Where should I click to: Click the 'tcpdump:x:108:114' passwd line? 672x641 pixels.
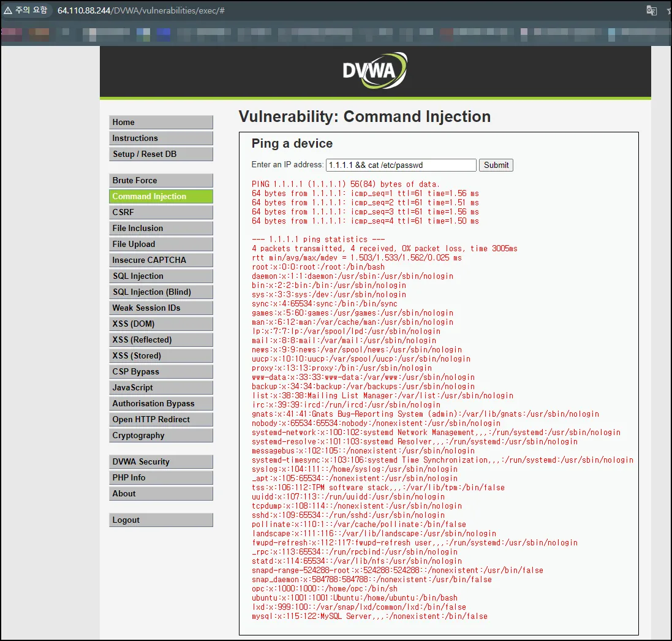click(x=357, y=506)
